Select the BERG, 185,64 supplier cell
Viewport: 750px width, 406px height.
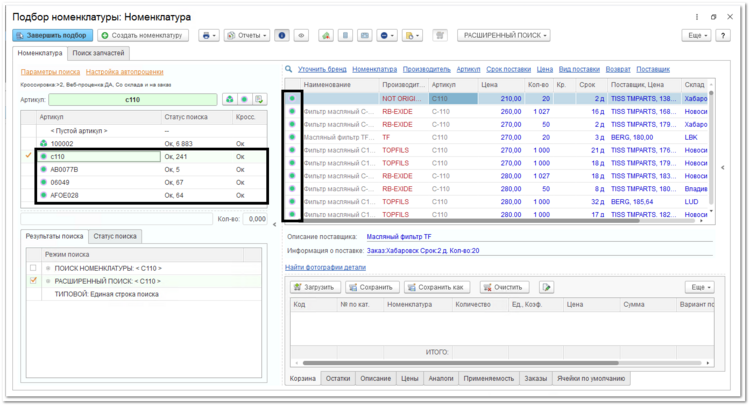644,202
